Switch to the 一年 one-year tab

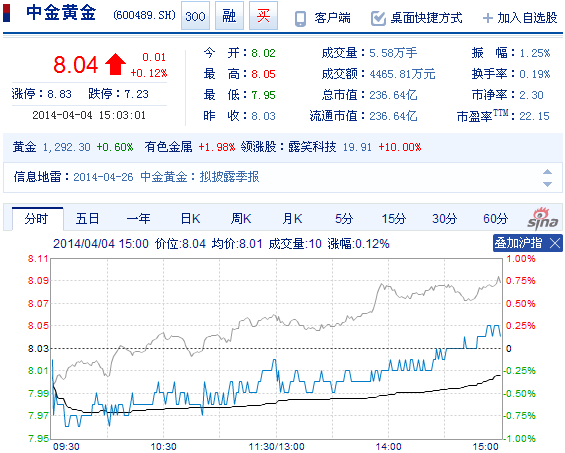(x=139, y=219)
